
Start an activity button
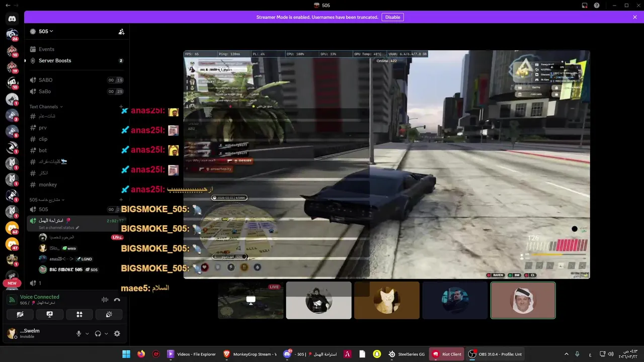point(79,314)
